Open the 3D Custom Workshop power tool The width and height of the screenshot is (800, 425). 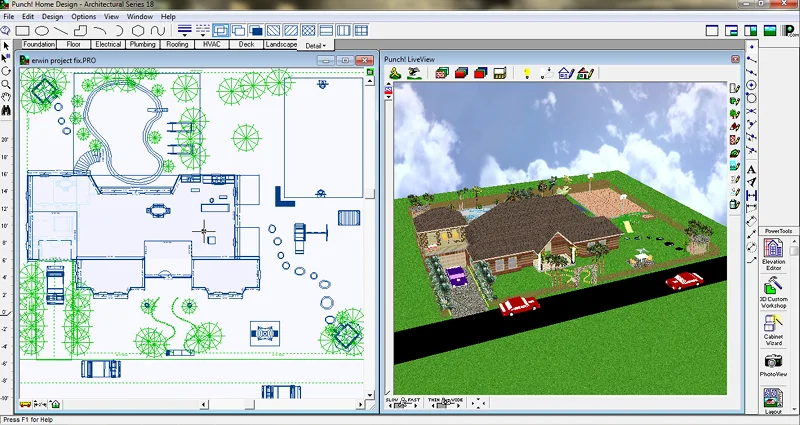pos(773,292)
